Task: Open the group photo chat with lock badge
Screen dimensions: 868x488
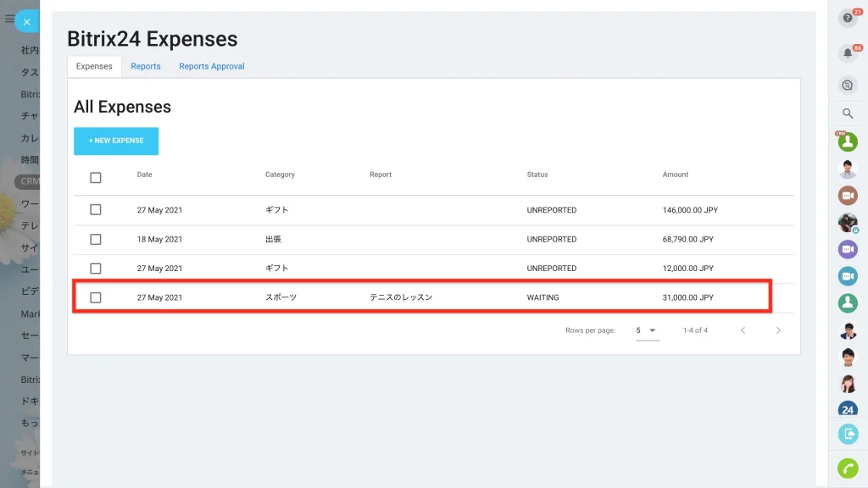Action: tap(848, 223)
